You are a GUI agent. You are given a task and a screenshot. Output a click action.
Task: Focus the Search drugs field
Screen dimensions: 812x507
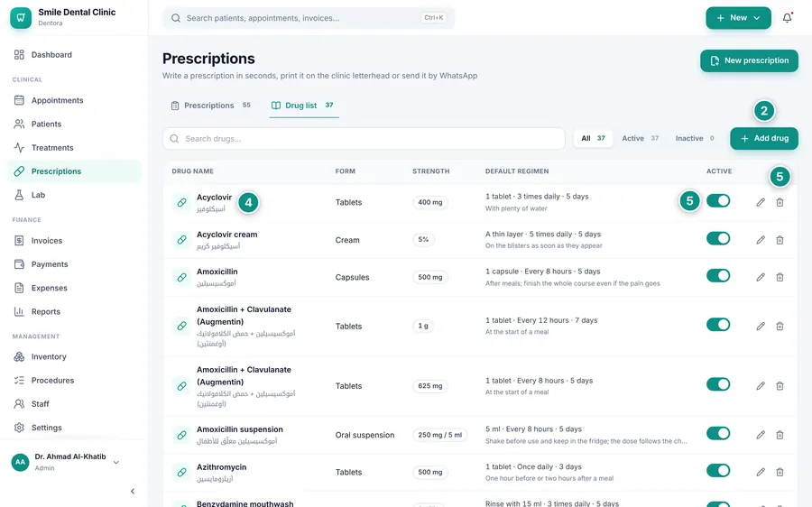(x=364, y=139)
